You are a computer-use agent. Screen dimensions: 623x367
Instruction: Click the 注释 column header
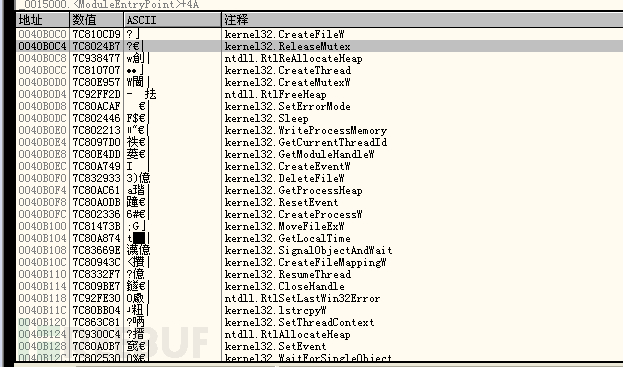(423, 20)
